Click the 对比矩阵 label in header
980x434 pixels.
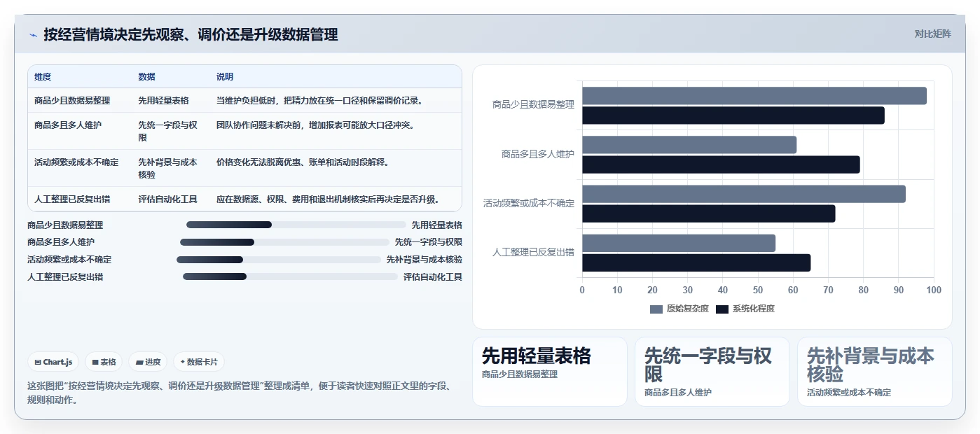coord(932,34)
